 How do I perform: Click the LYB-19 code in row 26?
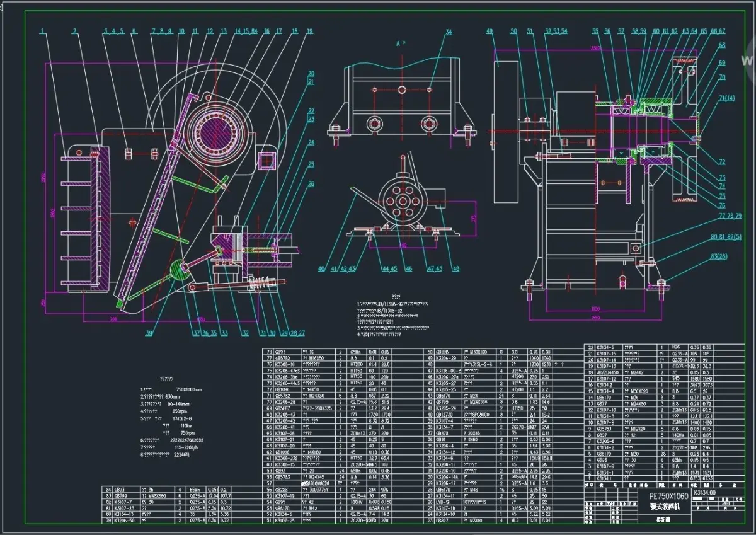443,502
